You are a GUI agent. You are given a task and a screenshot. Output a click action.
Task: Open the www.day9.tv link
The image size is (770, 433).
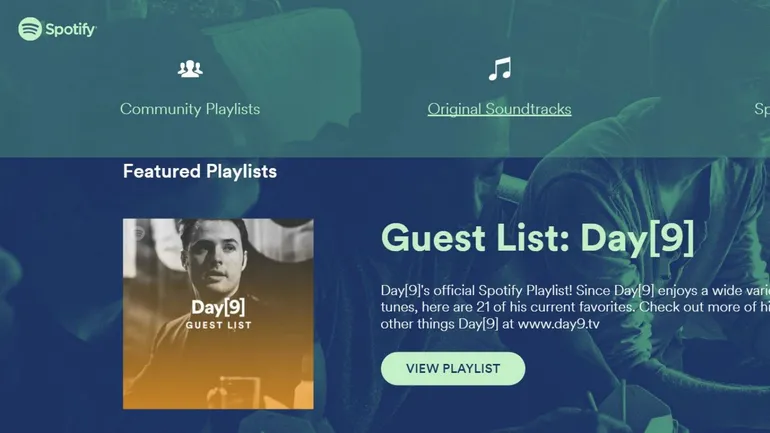coord(558,324)
